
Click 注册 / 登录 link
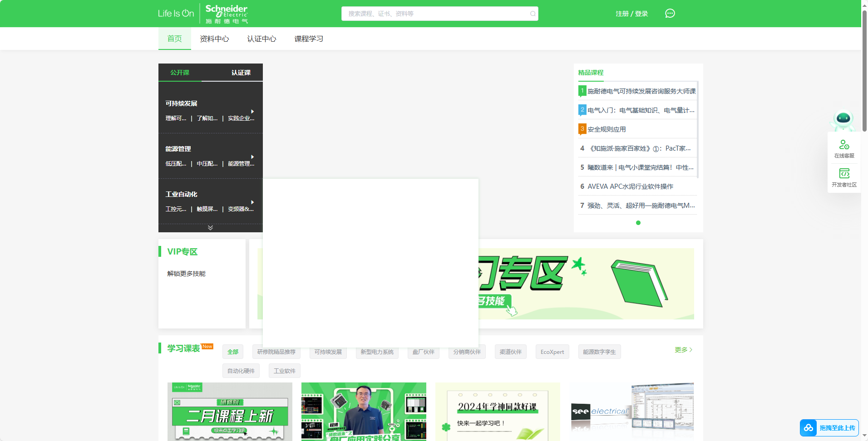(x=632, y=14)
